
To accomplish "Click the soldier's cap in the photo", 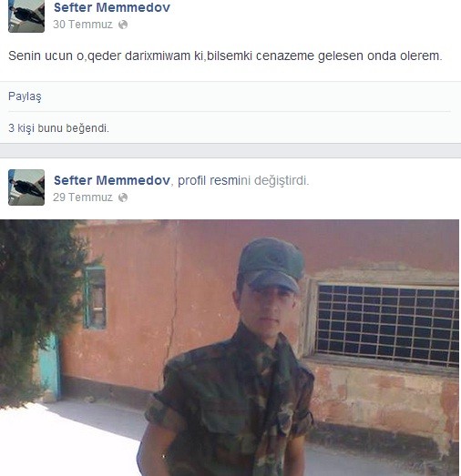I will coord(271,265).
